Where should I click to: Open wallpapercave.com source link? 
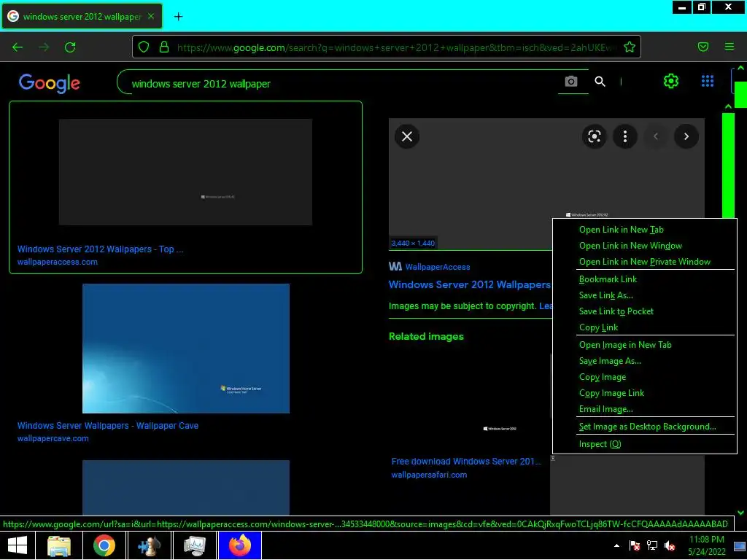pyautogui.click(x=53, y=438)
